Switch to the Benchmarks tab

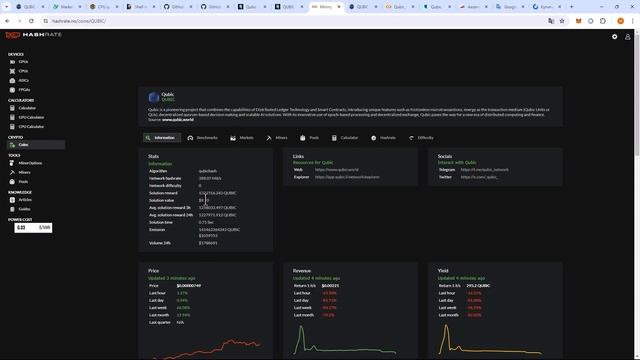(202, 138)
